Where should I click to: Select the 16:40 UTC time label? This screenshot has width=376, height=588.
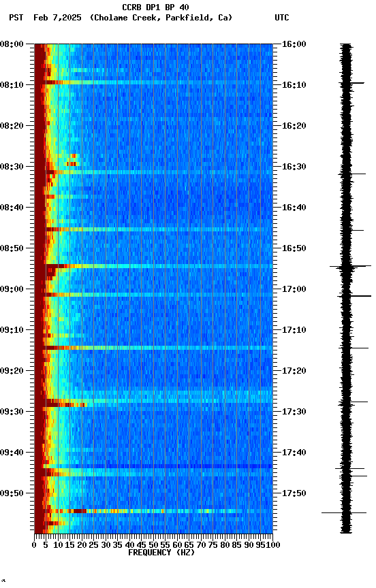click(294, 208)
